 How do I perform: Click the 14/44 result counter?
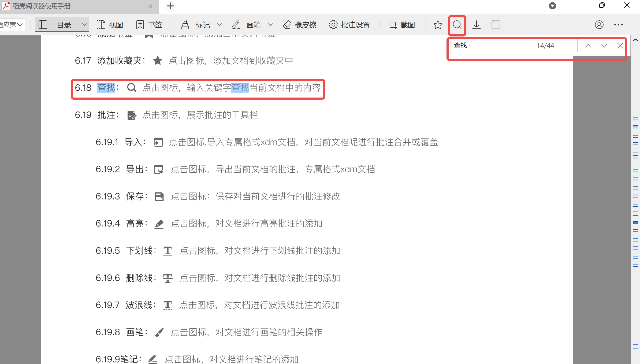point(545,46)
